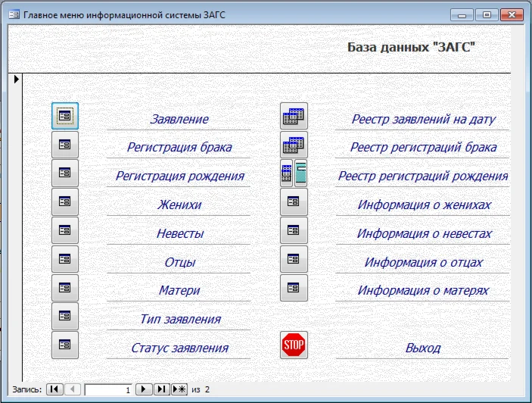This screenshot has height=403, width=532.
Task: Click the Информация о женихах label
Action: tap(424, 205)
